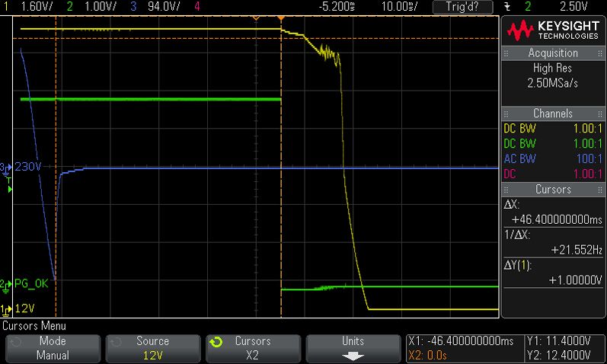Open the cursor Source 12V softkey
The height and width of the screenshot is (364, 607).
152,349
